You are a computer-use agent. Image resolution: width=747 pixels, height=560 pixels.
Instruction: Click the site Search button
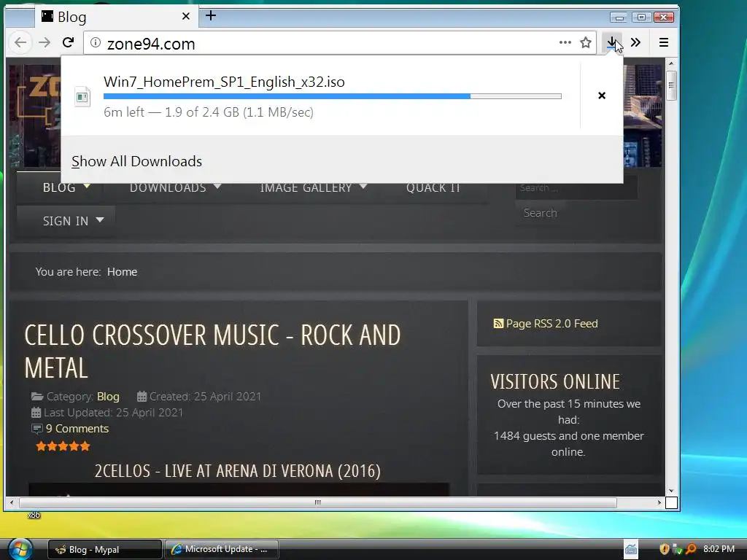541,213
